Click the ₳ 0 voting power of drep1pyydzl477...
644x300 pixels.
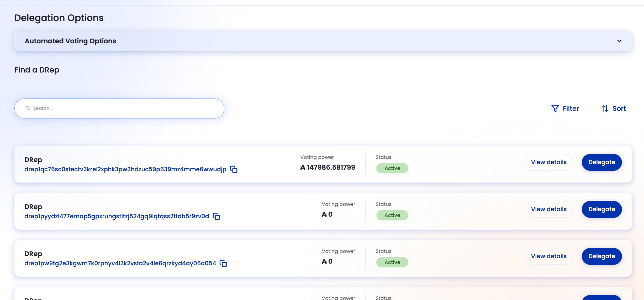point(327,214)
